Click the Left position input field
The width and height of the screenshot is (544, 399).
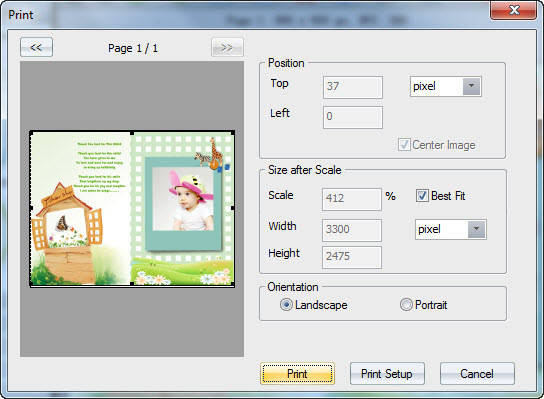[x=353, y=117]
